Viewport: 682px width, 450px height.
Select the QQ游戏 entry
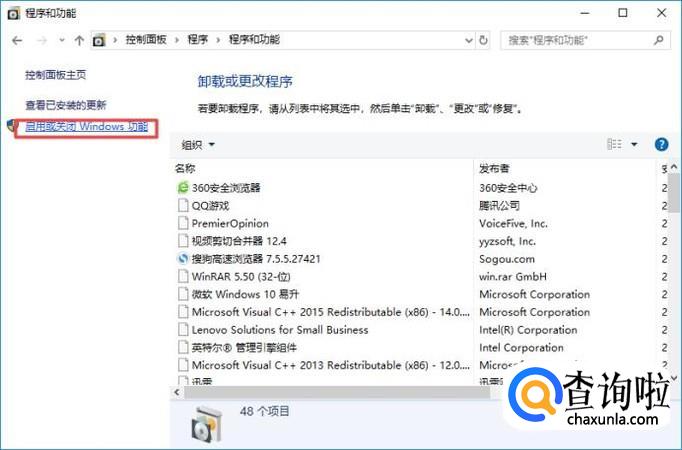210,206
